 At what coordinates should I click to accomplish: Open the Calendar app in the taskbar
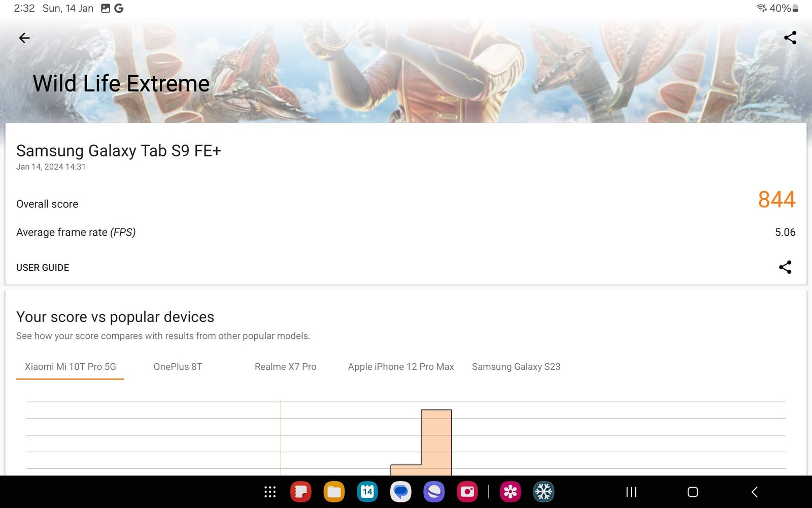(x=367, y=492)
